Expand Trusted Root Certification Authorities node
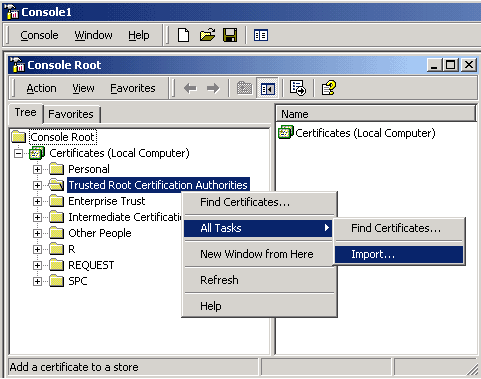The height and width of the screenshot is (379, 481). 37,185
